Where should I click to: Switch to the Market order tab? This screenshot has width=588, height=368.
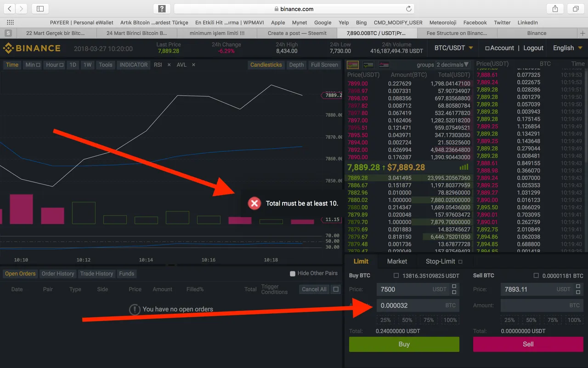[x=397, y=261]
